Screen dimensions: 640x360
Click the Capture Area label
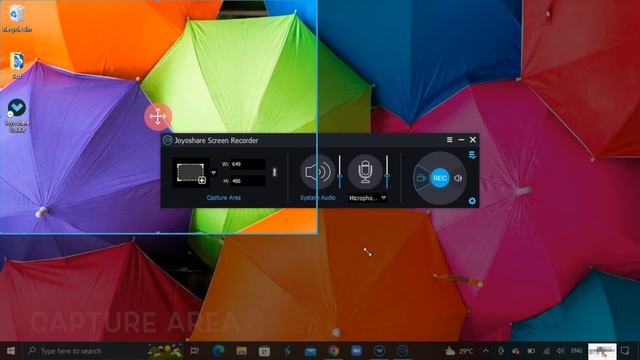tap(223, 198)
